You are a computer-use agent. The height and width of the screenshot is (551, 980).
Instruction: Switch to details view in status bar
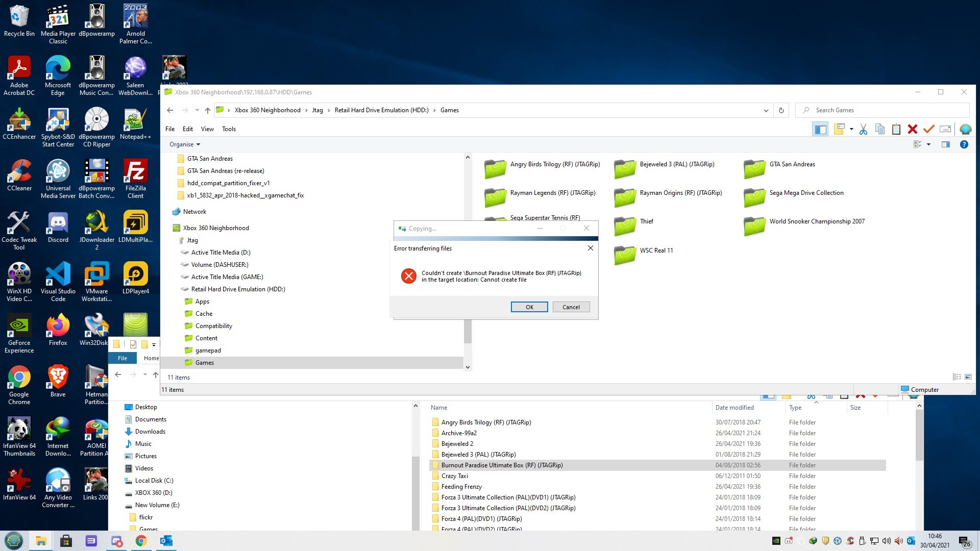tap(957, 377)
